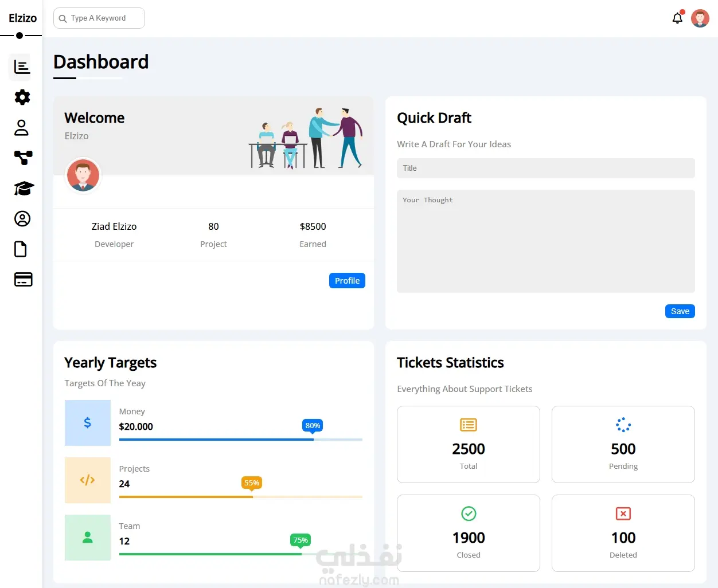Open the Dashboard chart icon in sidebar
The width and height of the screenshot is (718, 588).
(22, 67)
